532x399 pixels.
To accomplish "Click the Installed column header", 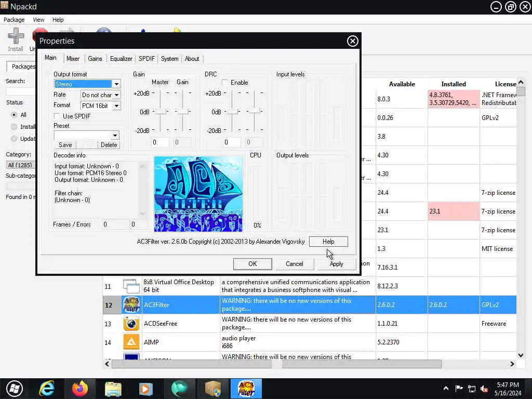I will (x=453, y=84).
